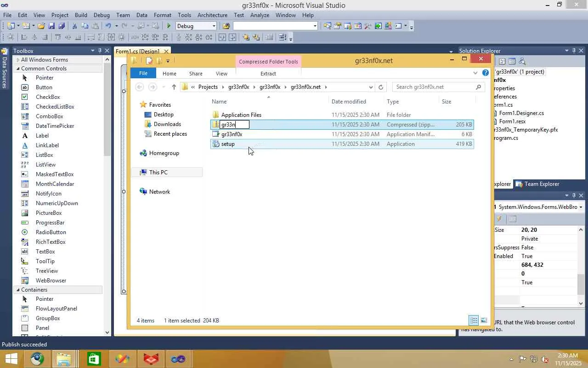Go up one folder level in Explorer

174,87
